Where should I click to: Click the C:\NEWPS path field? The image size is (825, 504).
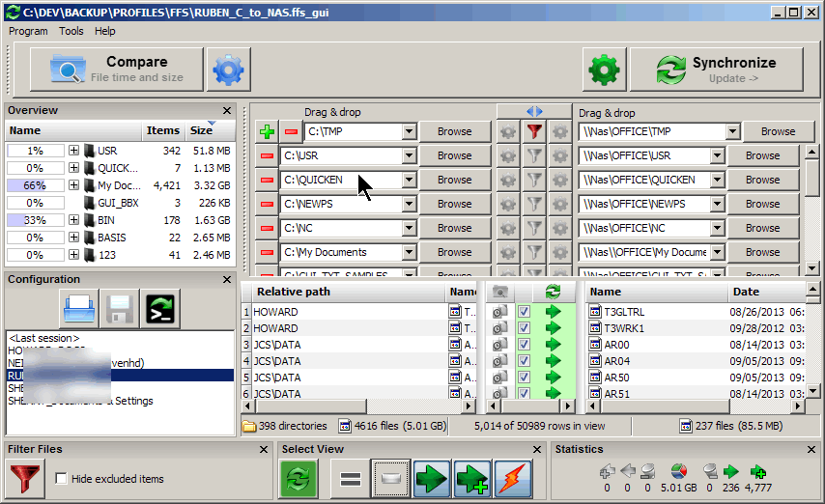click(341, 204)
